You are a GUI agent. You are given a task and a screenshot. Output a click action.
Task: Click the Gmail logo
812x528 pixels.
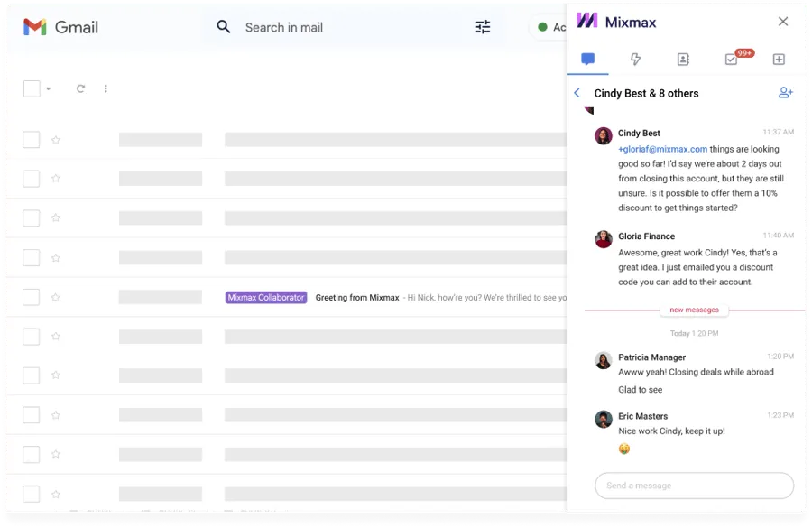[60, 27]
